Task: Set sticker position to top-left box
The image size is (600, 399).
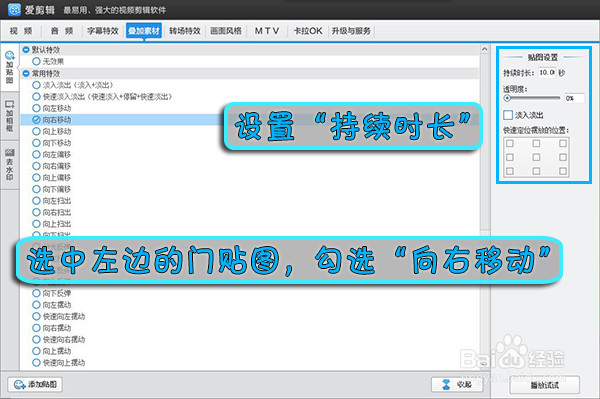Action: point(510,143)
